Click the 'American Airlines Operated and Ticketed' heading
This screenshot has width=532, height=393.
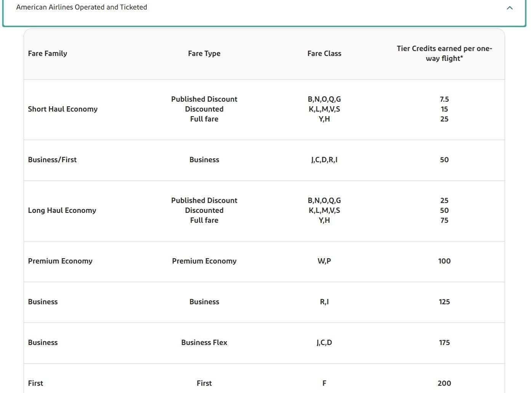pyautogui.click(x=82, y=7)
